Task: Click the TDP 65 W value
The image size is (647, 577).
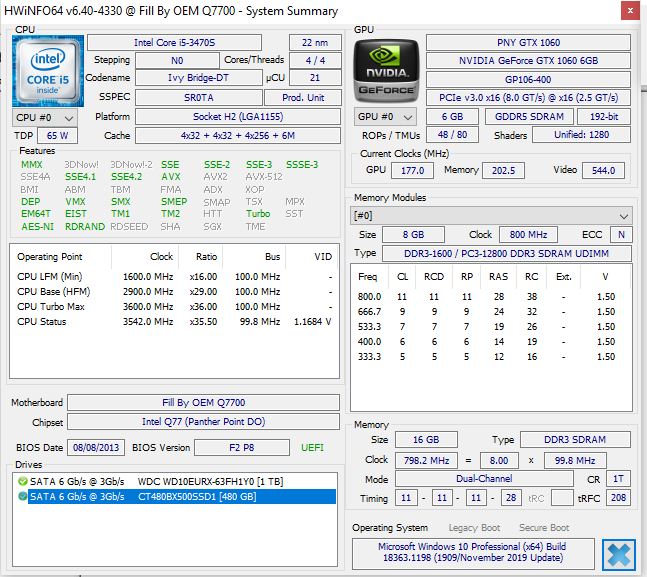Action: pos(57,136)
